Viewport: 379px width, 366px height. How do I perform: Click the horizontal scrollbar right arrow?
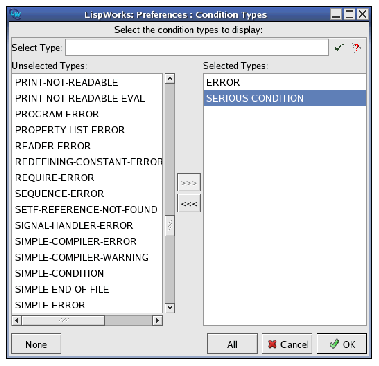tap(157, 320)
